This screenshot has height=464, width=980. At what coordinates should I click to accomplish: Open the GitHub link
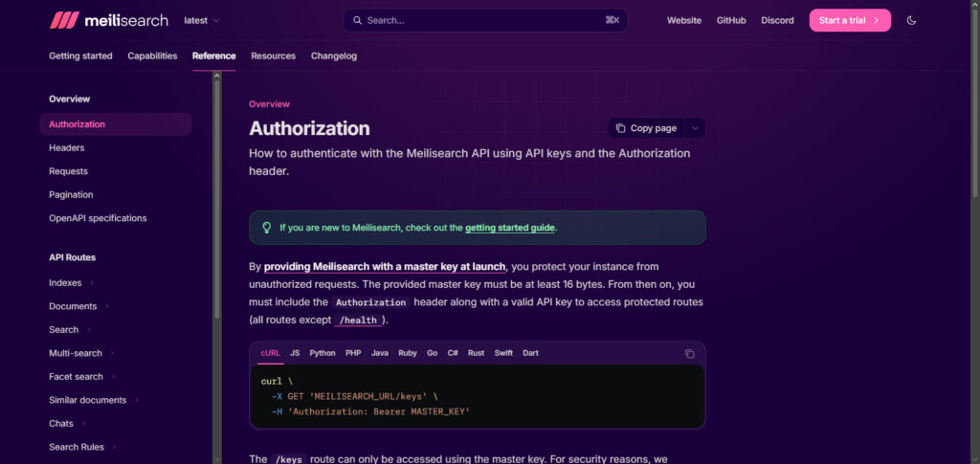(x=731, y=20)
